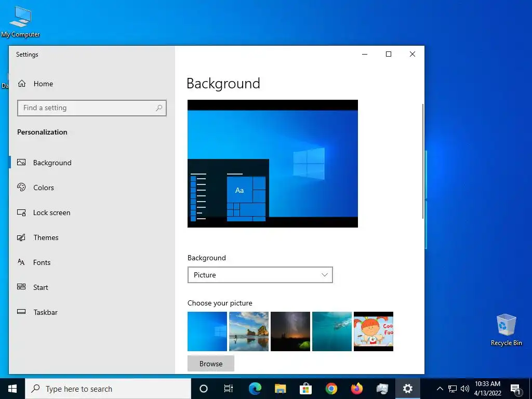The image size is (532, 399).
Task: Close the Settings window
Action: click(x=412, y=54)
